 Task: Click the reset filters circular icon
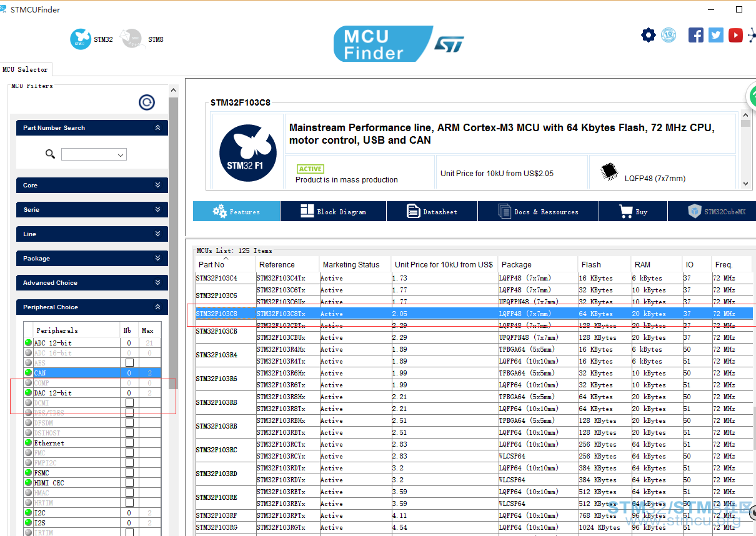(x=147, y=102)
